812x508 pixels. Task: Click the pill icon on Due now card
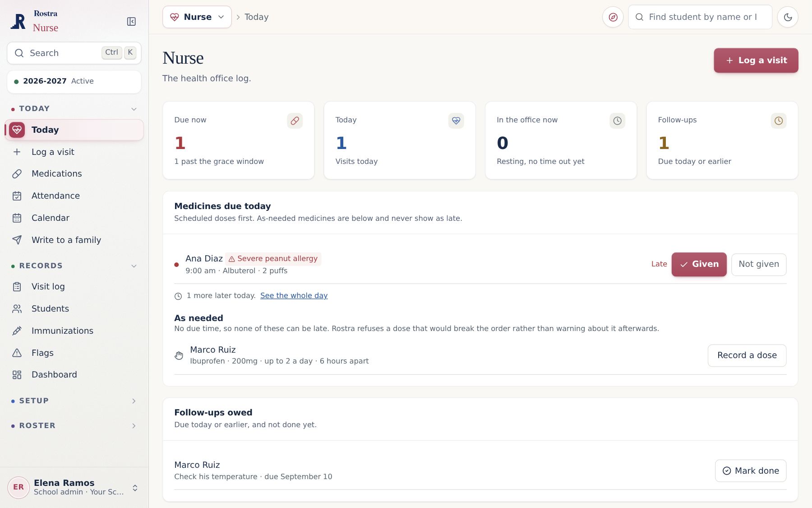click(295, 121)
